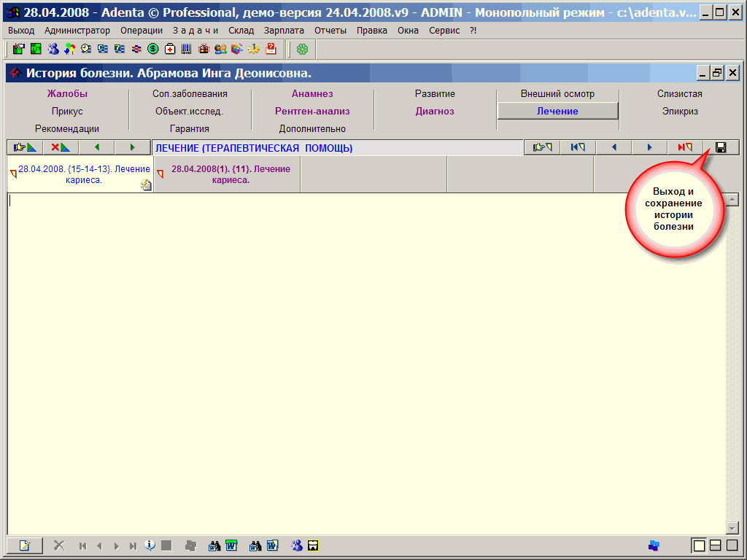Toggle the single-pane layout button at bottom right
747x560 pixels.
pyautogui.click(x=699, y=545)
